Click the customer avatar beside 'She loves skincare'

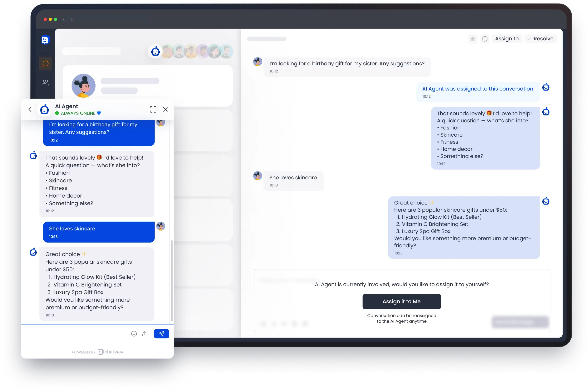point(257,176)
